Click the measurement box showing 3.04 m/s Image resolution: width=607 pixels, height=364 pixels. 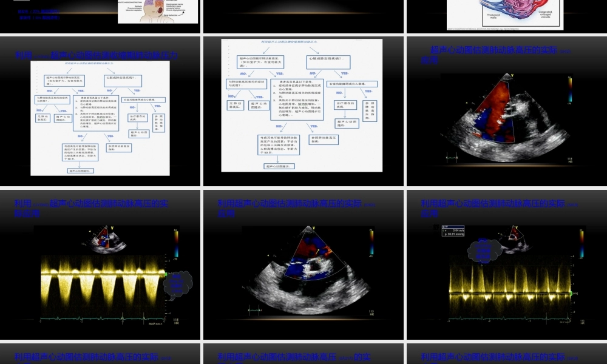(455, 231)
